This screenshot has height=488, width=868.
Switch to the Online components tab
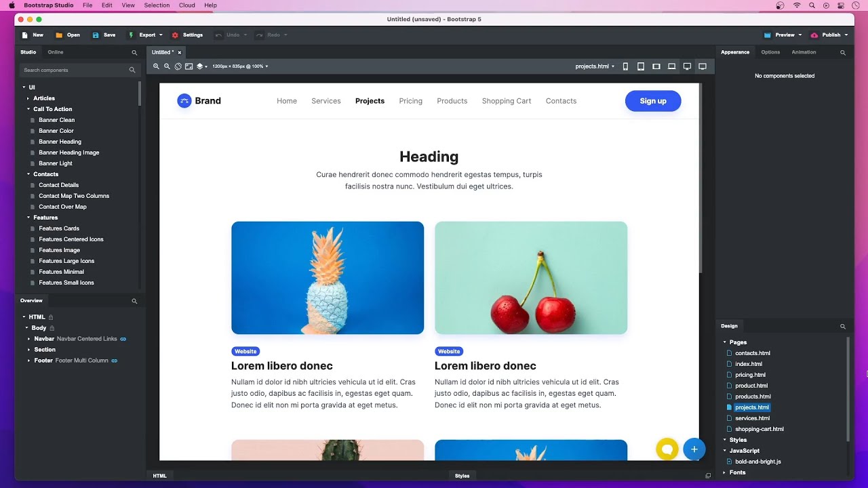click(56, 52)
